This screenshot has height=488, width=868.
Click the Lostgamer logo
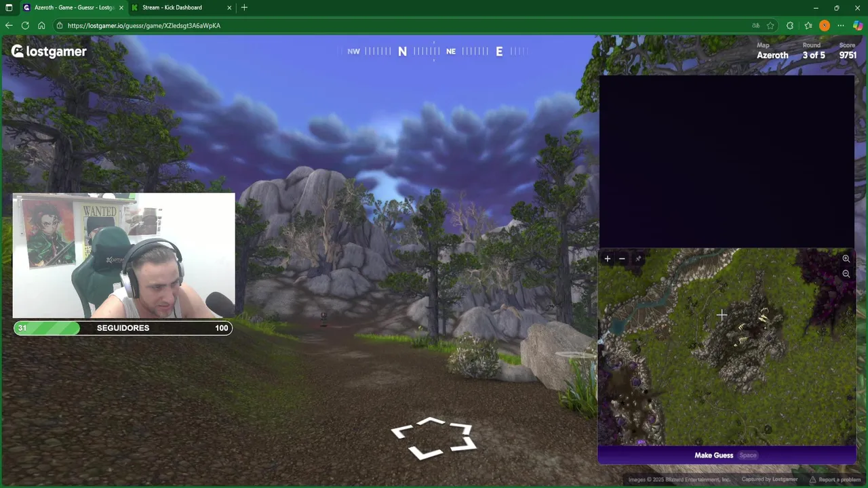[49, 52]
